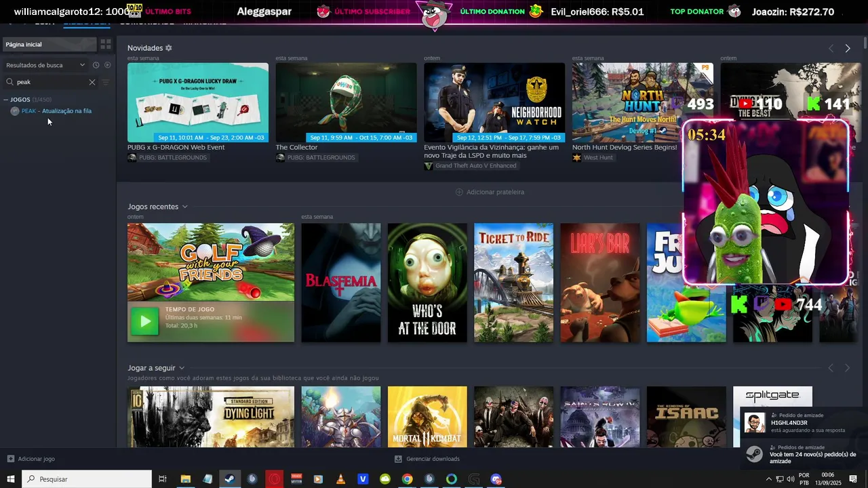This screenshot has height=488, width=868.
Task: Select The Binding of Isaac cover
Action: [x=686, y=417]
